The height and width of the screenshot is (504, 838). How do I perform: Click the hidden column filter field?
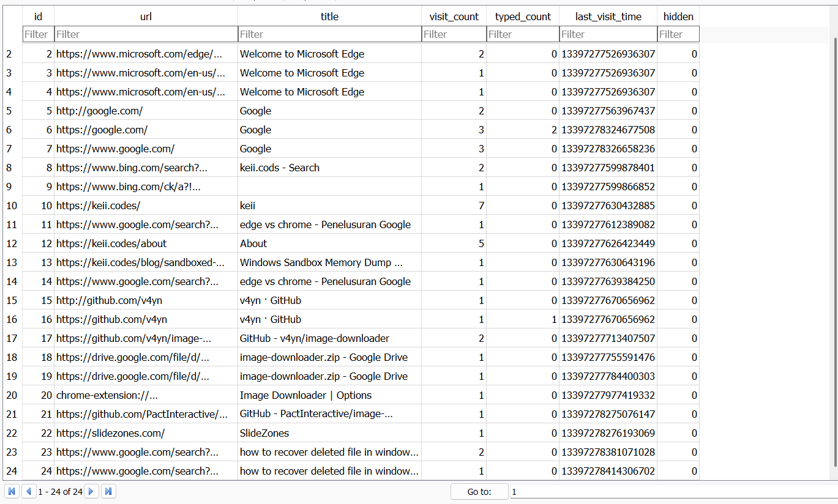point(678,34)
